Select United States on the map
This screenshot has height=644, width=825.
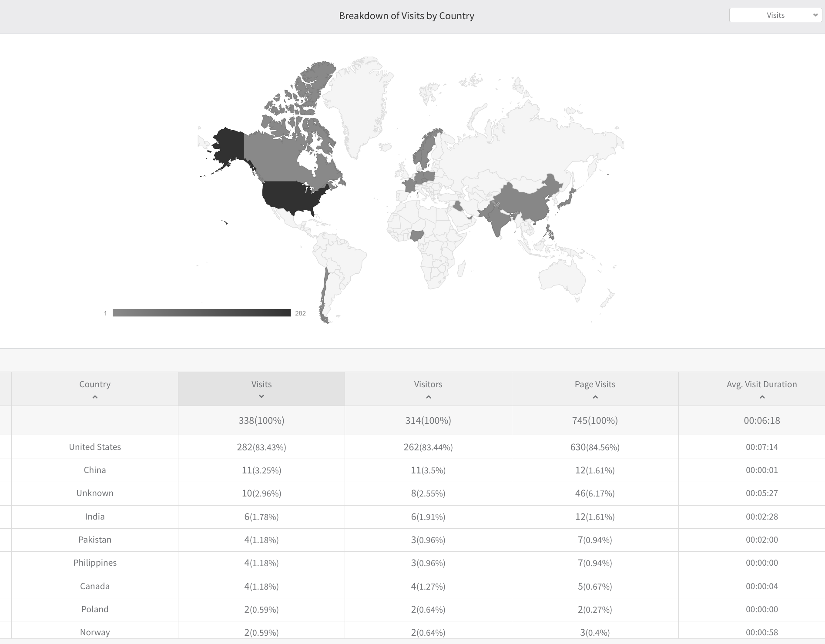pyautogui.click(x=292, y=196)
